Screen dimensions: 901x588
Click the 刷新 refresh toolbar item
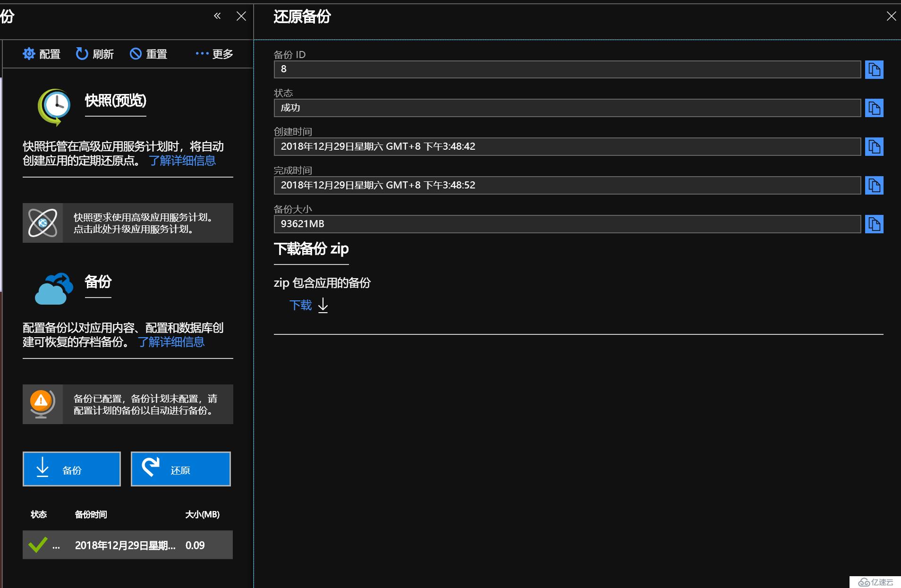tap(95, 54)
